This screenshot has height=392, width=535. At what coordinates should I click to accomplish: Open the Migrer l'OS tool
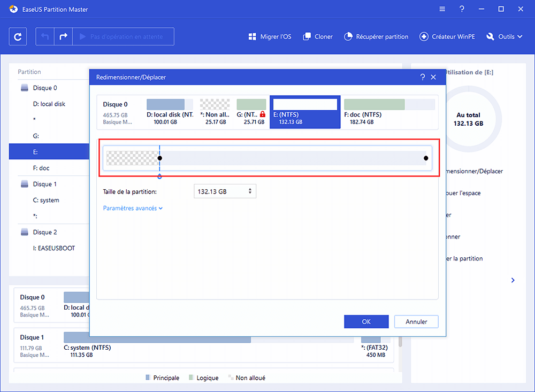(x=270, y=37)
